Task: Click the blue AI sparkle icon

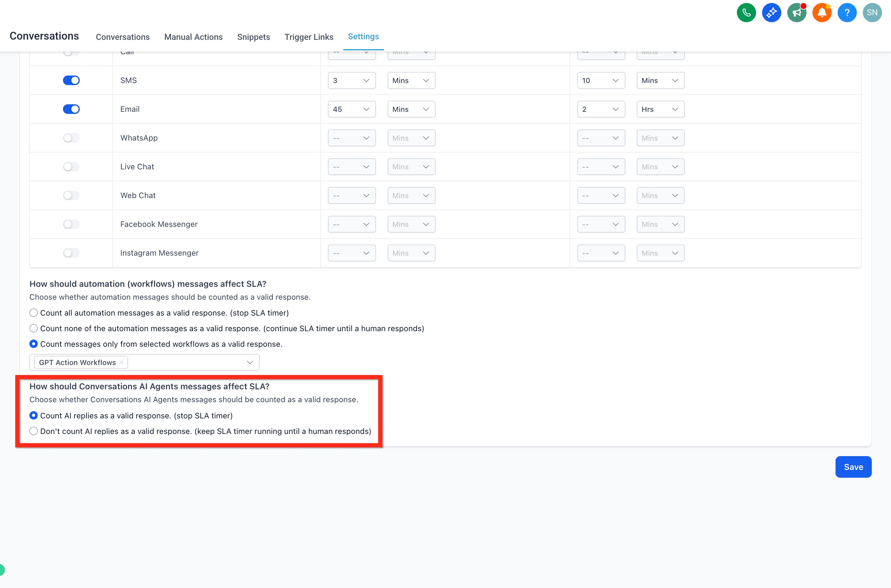Action: (x=771, y=13)
